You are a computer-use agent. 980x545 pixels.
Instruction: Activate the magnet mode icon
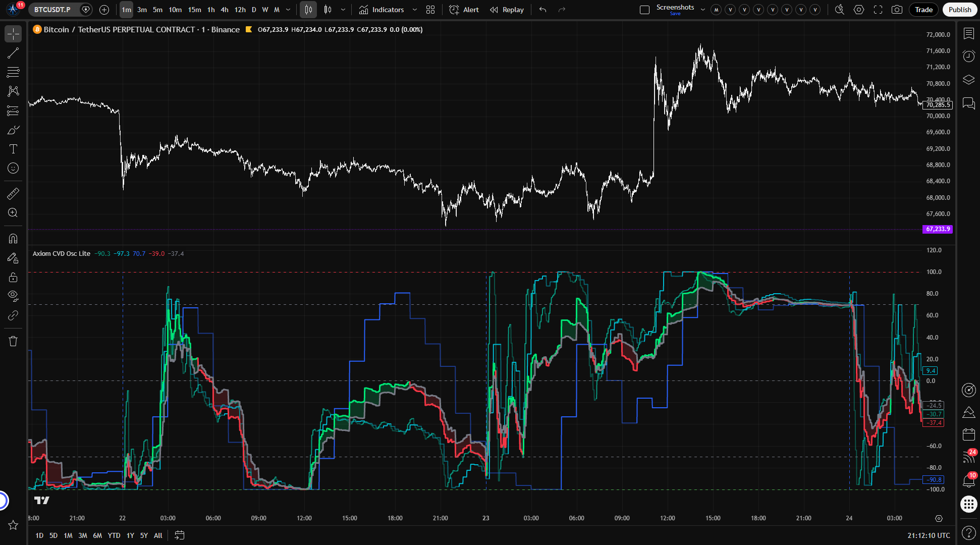point(13,239)
